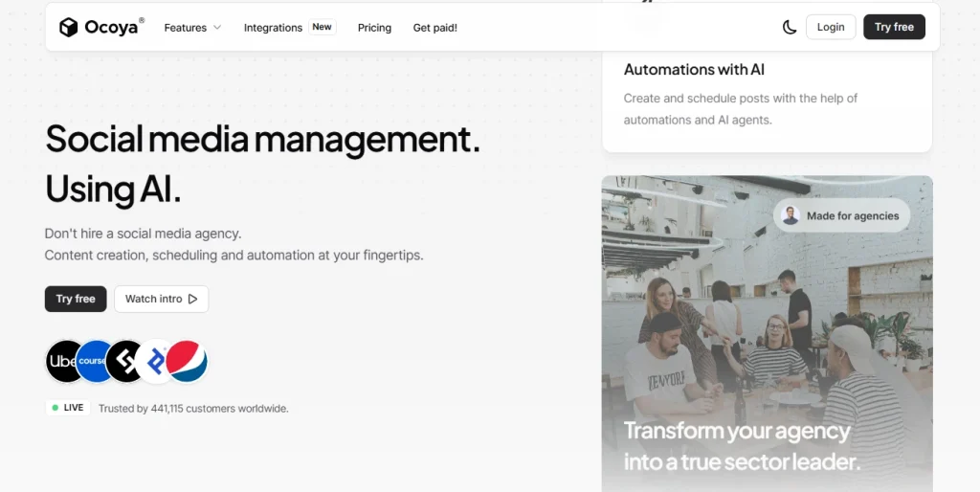Click the Login button
Image resolution: width=980 pixels, height=492 pixels.
pos(831,27)
